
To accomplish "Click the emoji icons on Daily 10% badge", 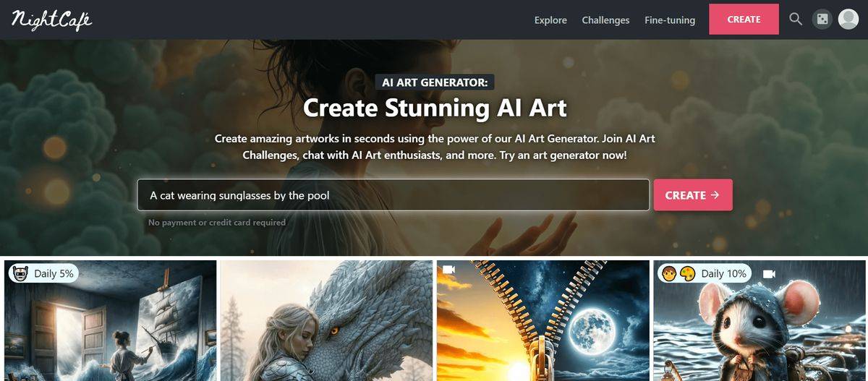I will coord(679,273).
